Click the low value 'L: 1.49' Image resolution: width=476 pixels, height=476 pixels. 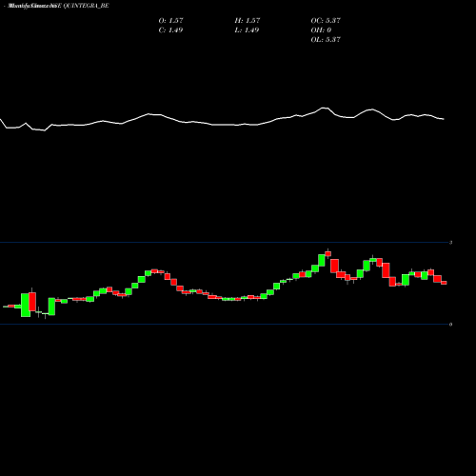(x=247, y=30)
